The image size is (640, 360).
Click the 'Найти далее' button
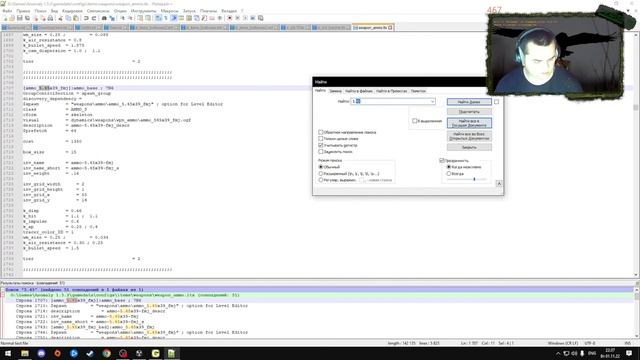click(469, 102)
